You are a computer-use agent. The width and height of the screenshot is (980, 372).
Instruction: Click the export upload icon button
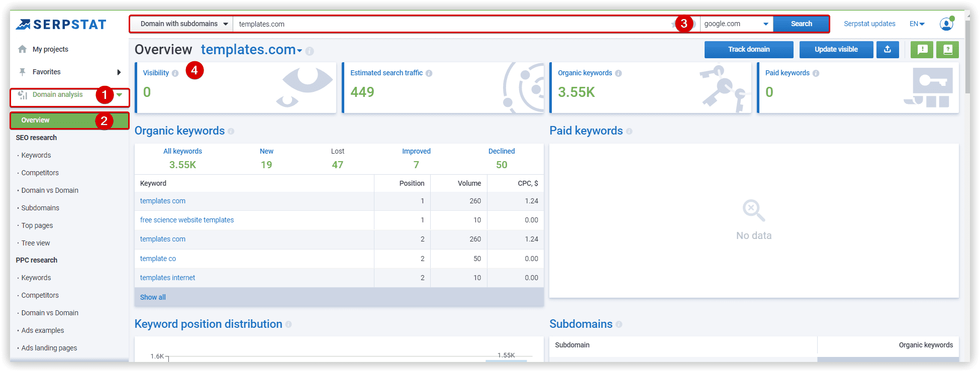888,49
